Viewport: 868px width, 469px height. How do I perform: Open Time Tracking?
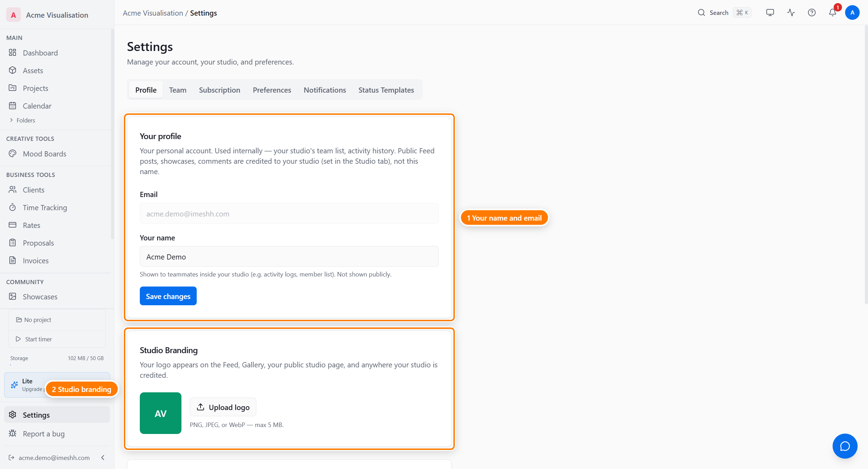[57, 207]
